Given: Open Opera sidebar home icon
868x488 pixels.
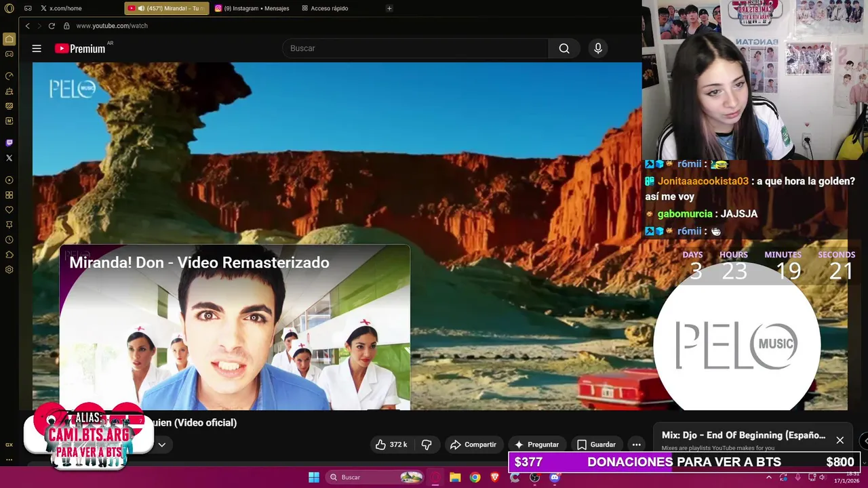Looking at the screenshot, I should (9, 39).
